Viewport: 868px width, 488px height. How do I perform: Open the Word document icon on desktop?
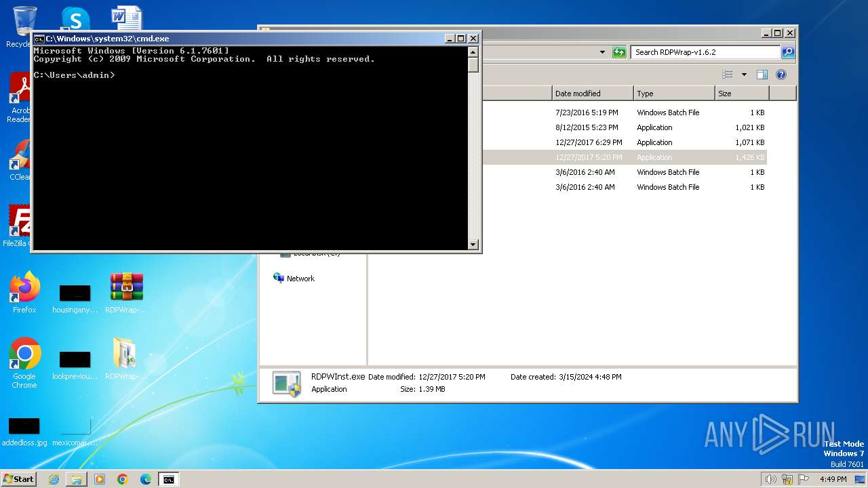[127, 19]
